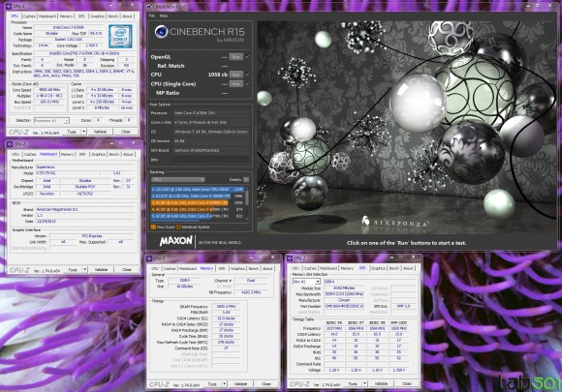
Task: Run the CPU benchmark in Cinebench
Action: click(x=236, y=75)
